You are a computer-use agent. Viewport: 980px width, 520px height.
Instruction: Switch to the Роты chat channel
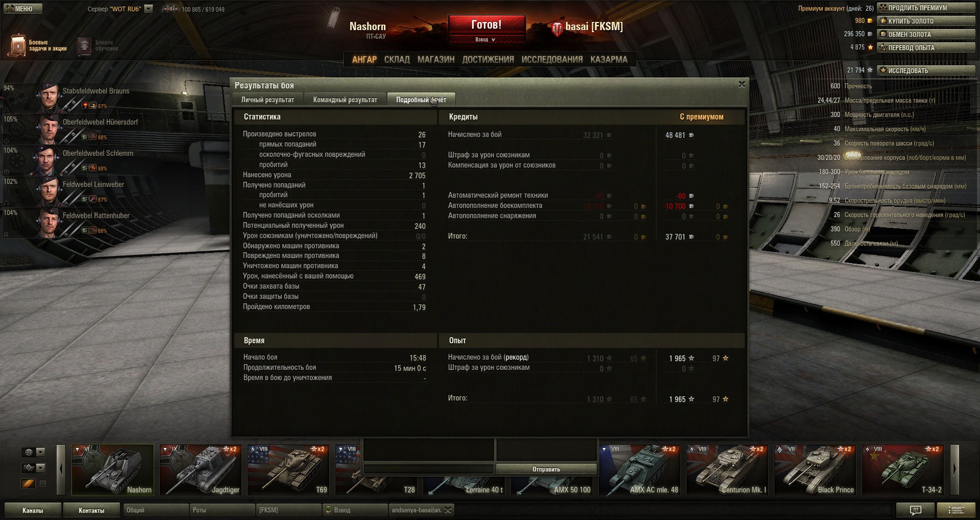(222, 510)
